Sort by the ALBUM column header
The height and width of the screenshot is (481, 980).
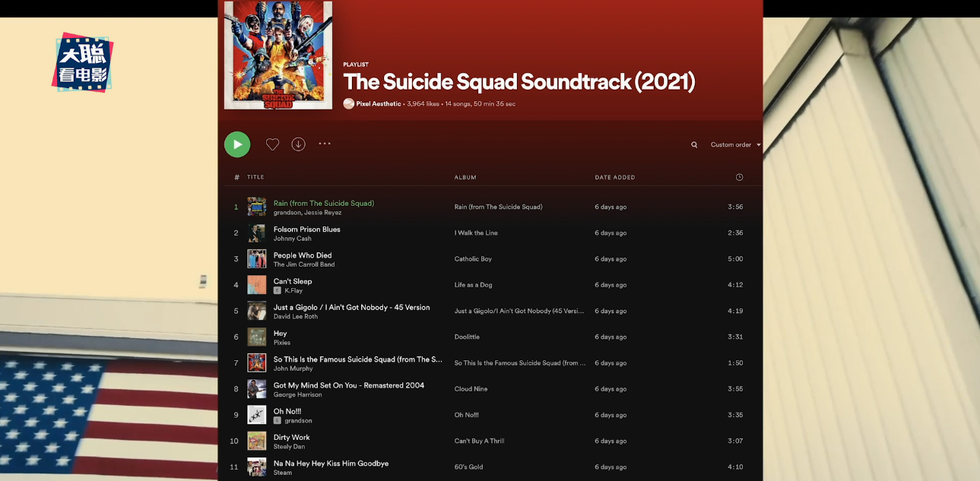tap(465, 177)
